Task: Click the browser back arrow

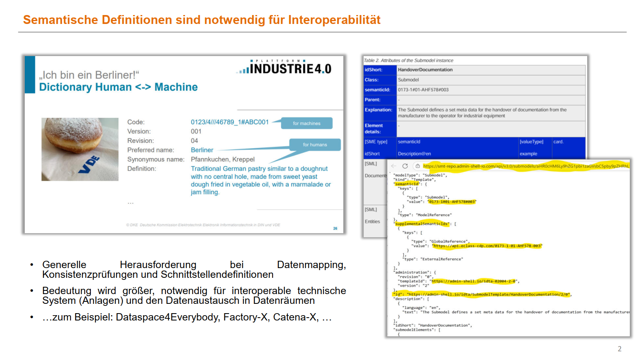Action: (394, 166)
